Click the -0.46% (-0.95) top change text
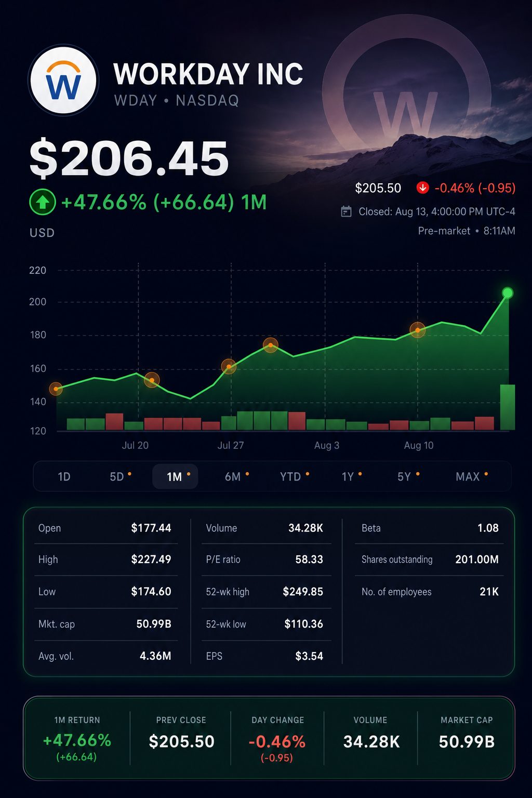 click(475, 188)
